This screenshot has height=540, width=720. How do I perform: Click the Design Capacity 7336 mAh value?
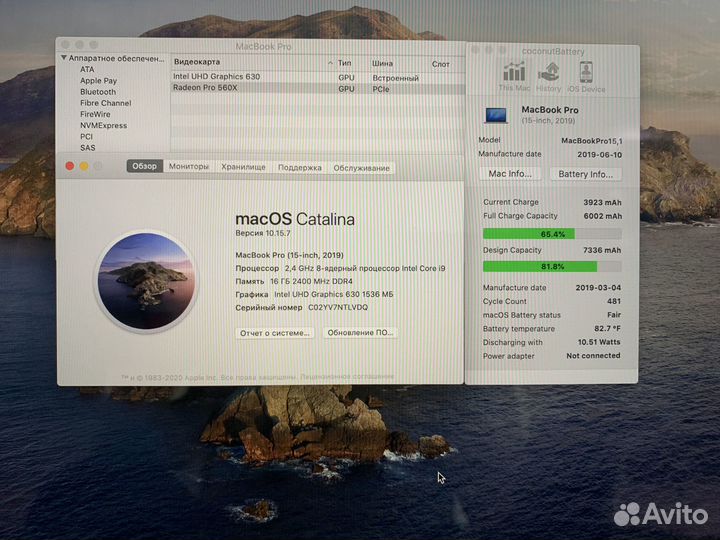point(602,250)
